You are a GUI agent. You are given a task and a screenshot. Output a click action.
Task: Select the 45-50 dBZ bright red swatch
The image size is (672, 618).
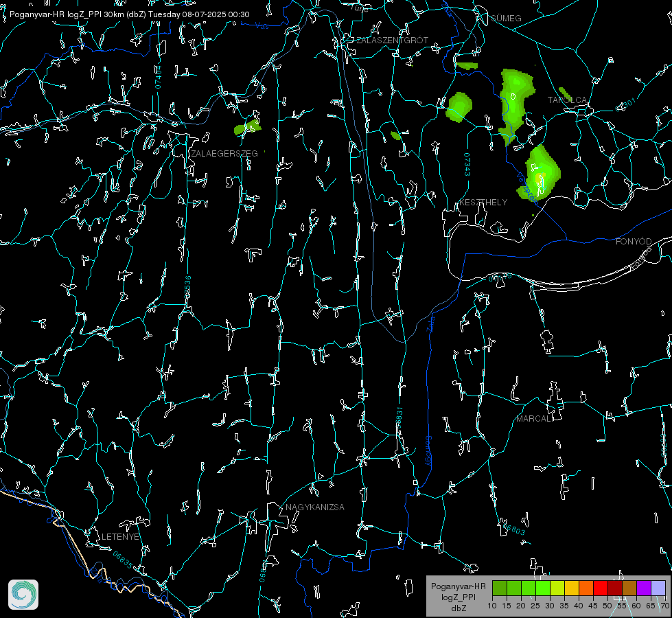click(601, 588)
